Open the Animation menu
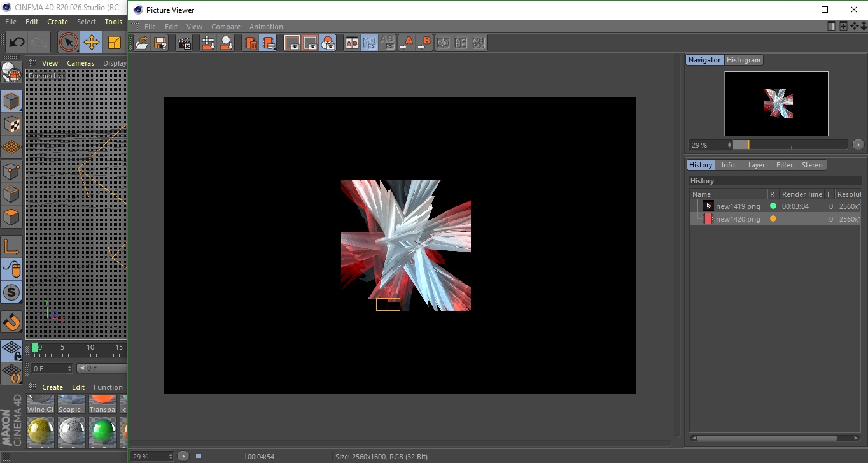Screen dimensions: 868x463 [x=266, y=27]
